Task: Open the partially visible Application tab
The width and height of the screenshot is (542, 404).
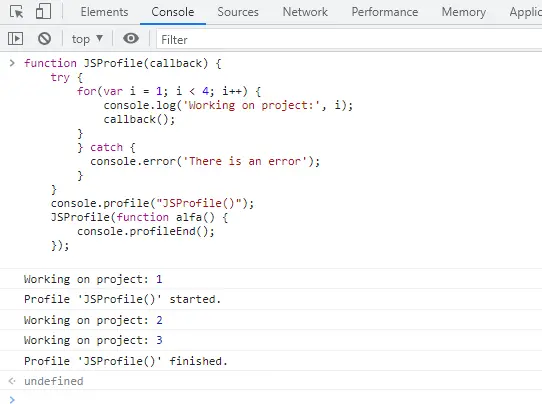Action: (525, 12)
